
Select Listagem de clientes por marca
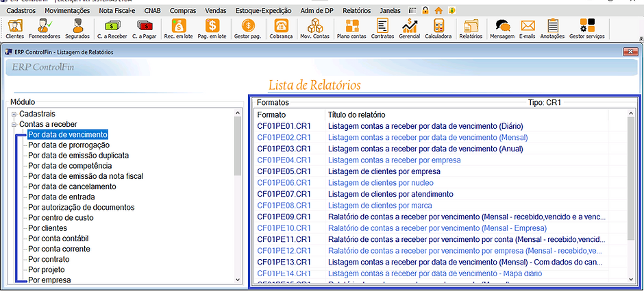[380, 205]
